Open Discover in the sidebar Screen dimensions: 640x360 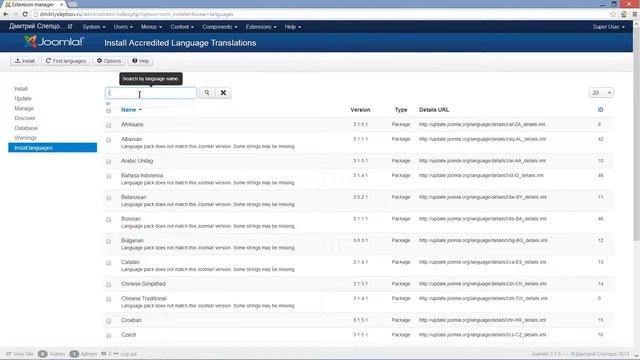point(25,118)
